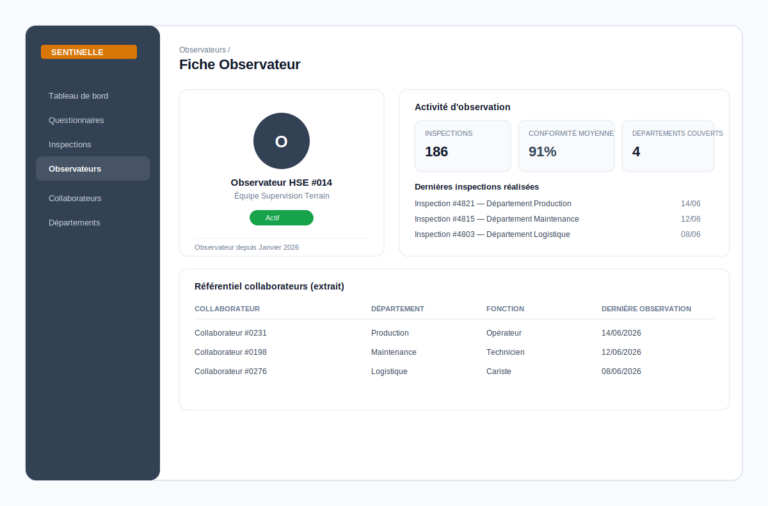Go to Questionnaires section
This screenshot has height=506, width=768.
[x=76, y=120]
